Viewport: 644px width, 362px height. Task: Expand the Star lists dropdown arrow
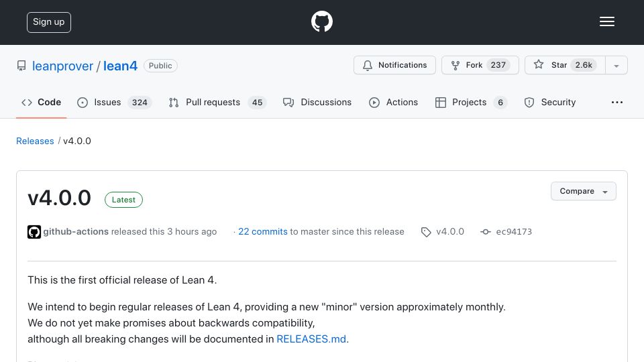pos(616,66)
